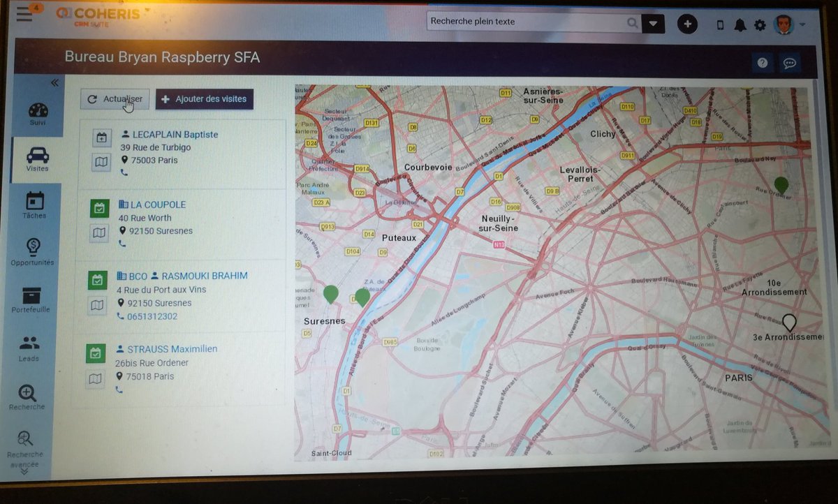Open the search options dropdown arrow
The height and width of the screenshot is (504, 838).
[x=653, y=23]
